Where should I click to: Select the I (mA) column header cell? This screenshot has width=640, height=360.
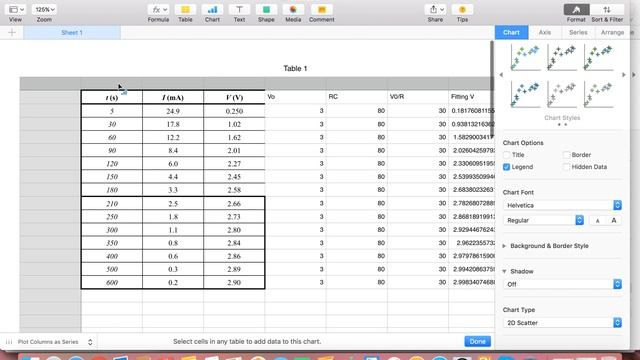click(173, 98)
